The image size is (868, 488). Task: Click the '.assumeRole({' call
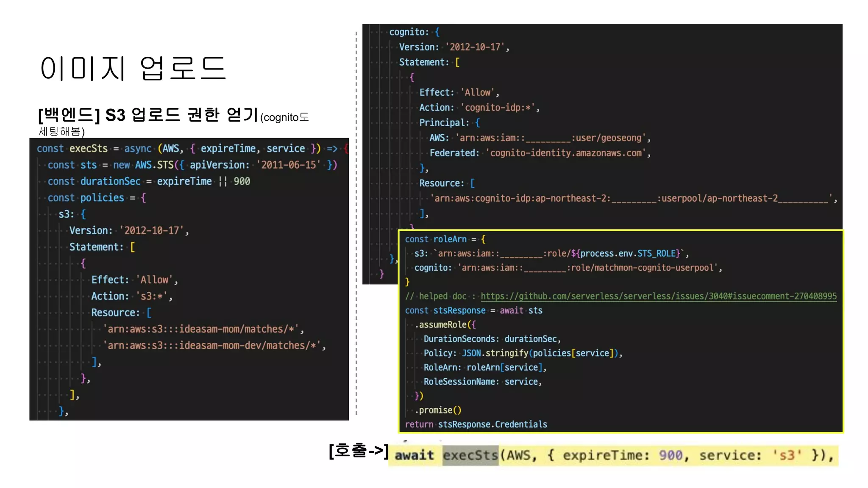click(445, 325)
